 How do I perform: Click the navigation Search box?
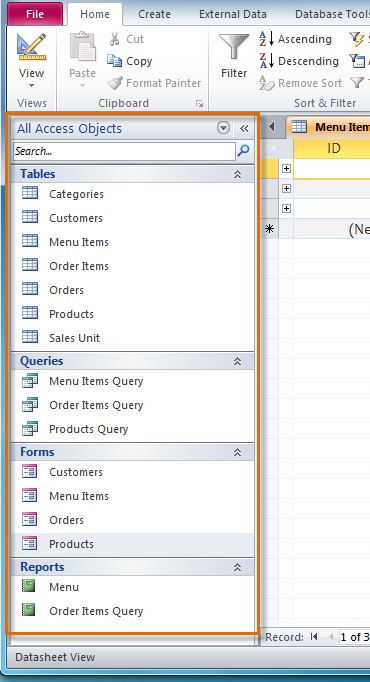(x=124, y=151)
